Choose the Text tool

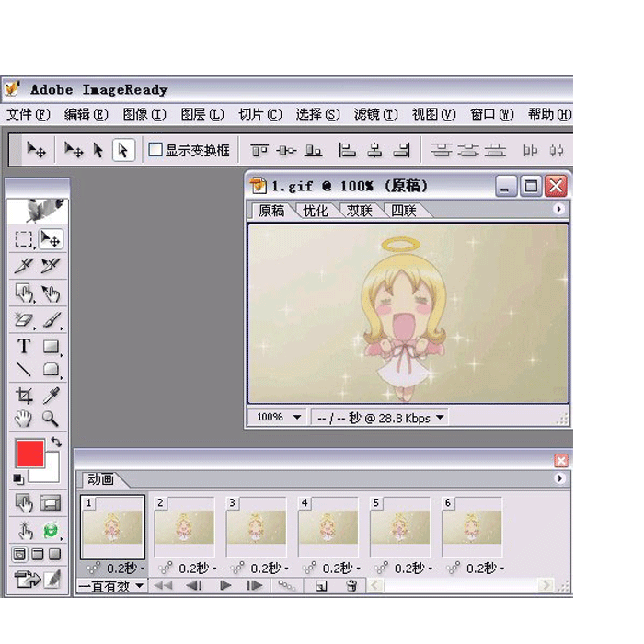point(24,347)
